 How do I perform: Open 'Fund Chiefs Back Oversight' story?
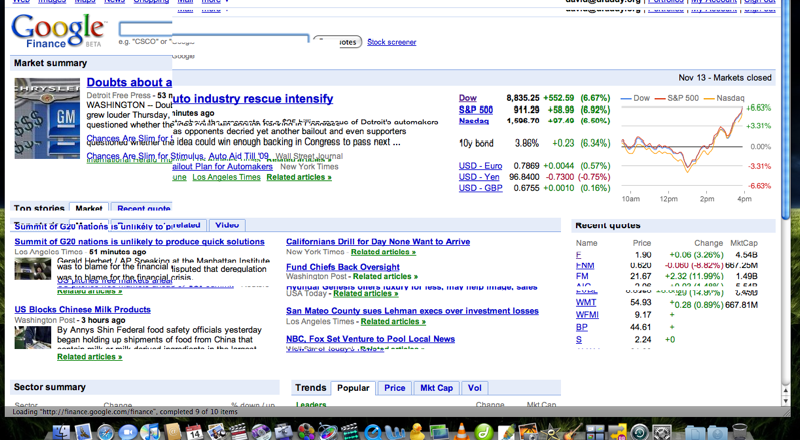(342, 267)
